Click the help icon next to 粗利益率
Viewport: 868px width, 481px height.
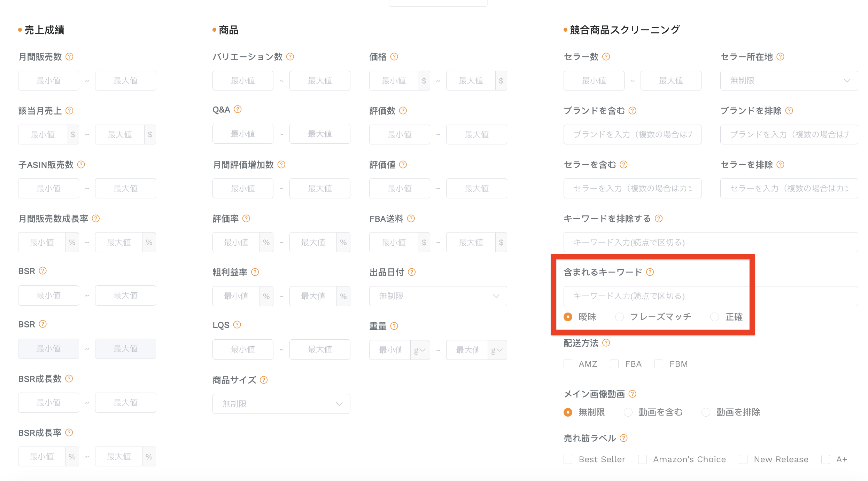pyautogui.click(x=255, y=272)
